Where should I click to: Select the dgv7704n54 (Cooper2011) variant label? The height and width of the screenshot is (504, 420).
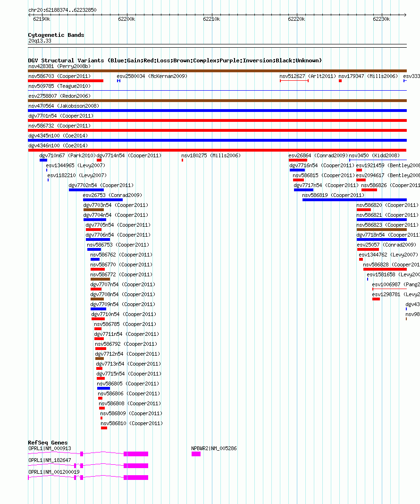116,215
